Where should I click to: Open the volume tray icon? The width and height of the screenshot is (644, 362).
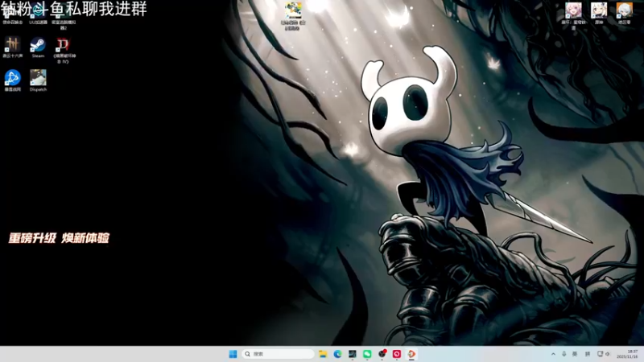coord(608,354)
